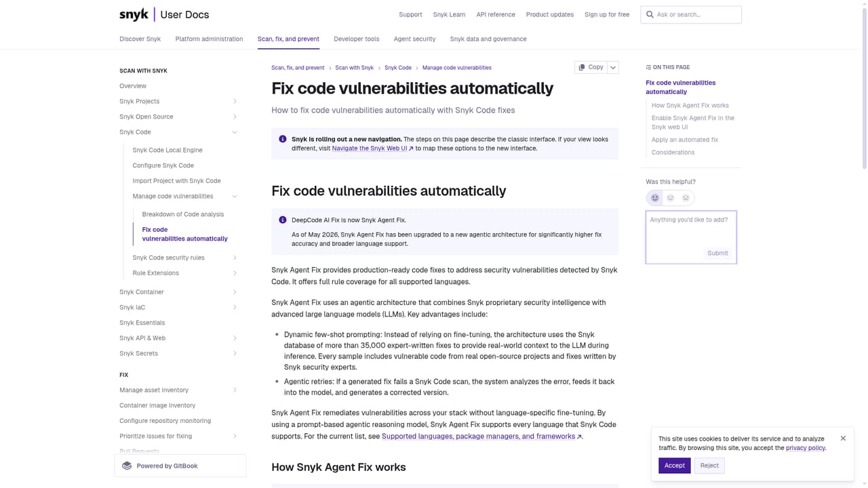Screen dimensions: 868x488
Task: Click the Snyk logo in header
Action: [134, 14]
